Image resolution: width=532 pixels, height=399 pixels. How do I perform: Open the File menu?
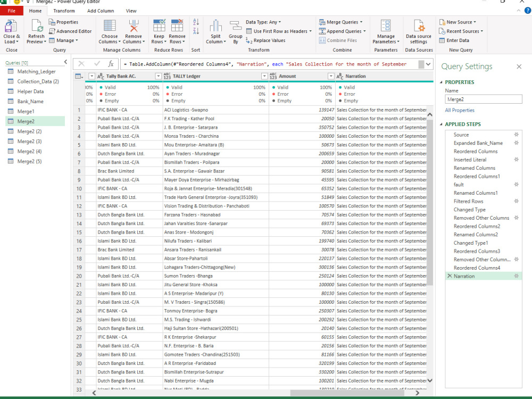pyautogui.click(x=12, y=11)
